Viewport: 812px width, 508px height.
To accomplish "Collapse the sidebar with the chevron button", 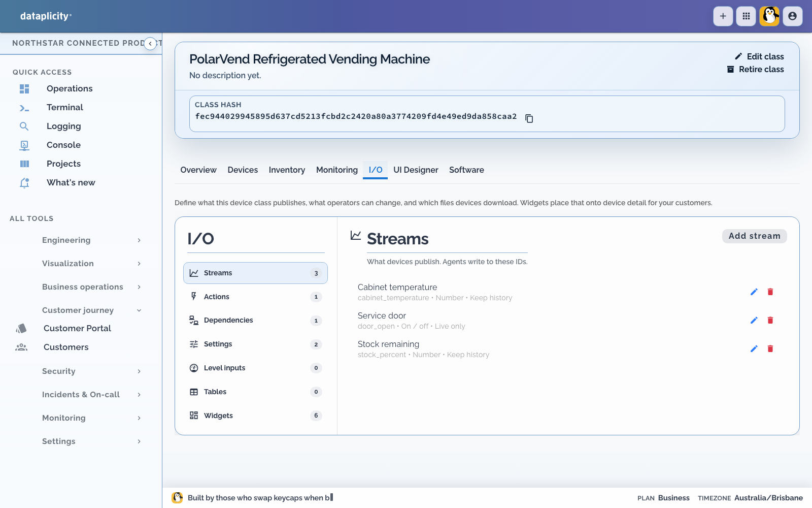I will [x=150, y=44].
